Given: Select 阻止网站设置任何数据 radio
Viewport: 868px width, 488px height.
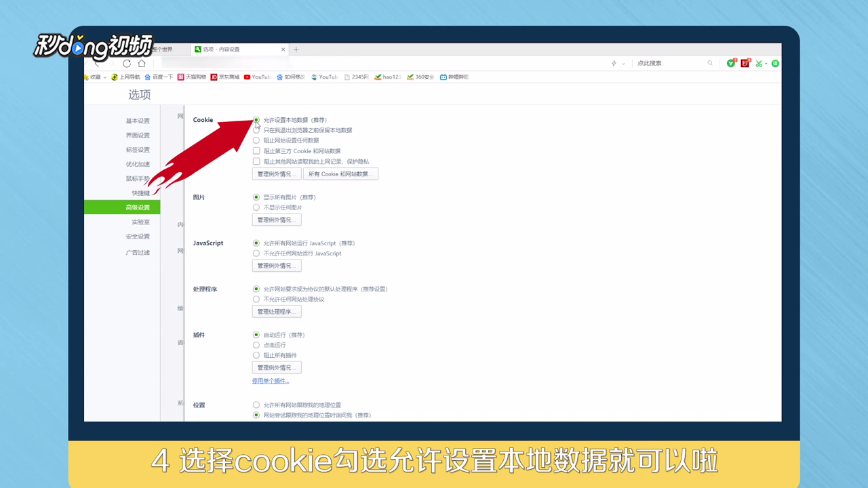Looking at the screenshot, I should pyautogui.click(x=256, y=140).
